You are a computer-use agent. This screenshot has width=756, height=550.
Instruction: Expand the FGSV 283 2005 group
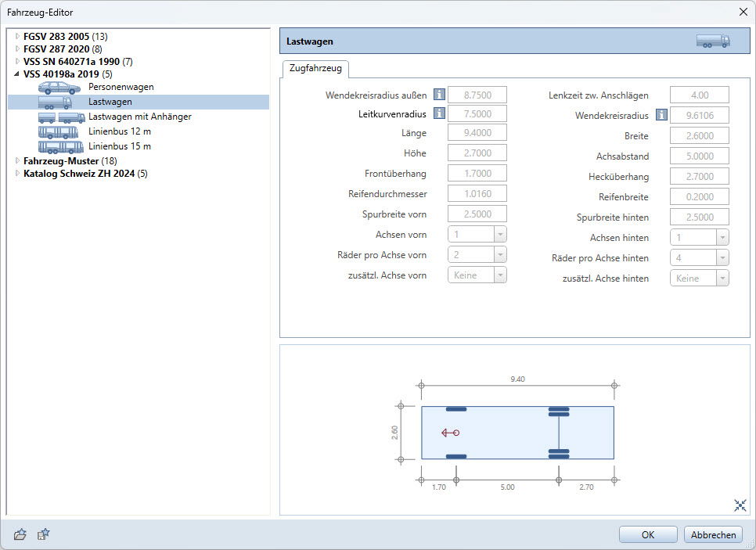17,36
